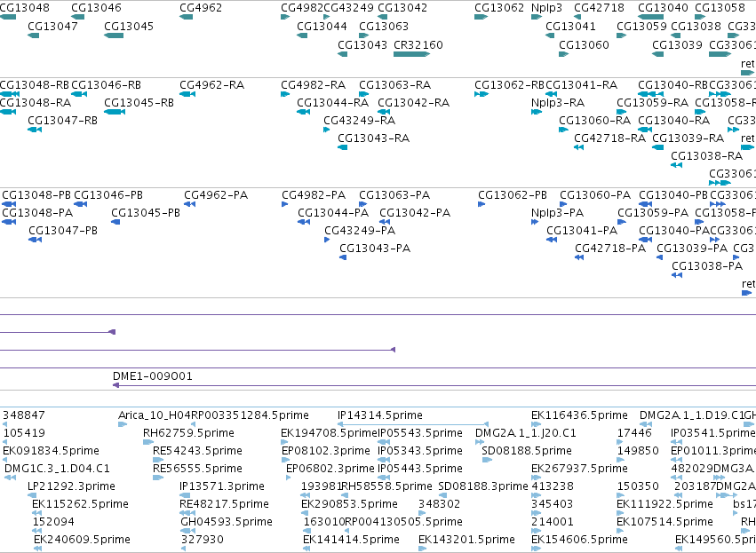Open transcript CG13047-RB
This screenshot has width=756, height=553.
tap(63, 121)
